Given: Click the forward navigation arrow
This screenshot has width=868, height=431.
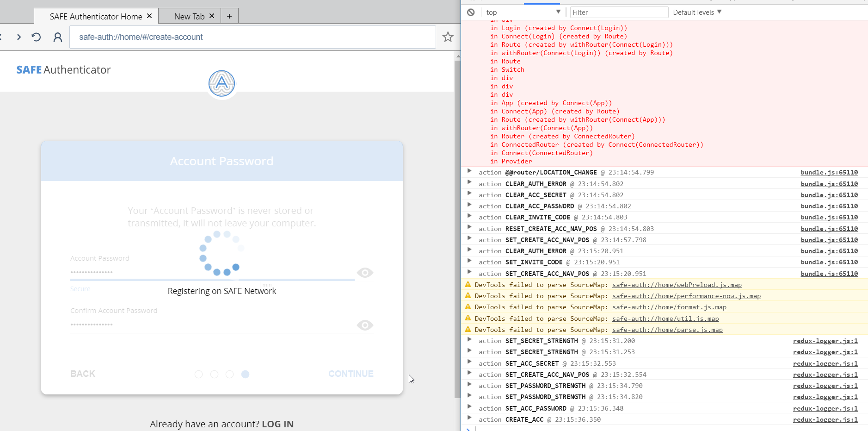Looking at the screenshot, I should coord(19,37).
